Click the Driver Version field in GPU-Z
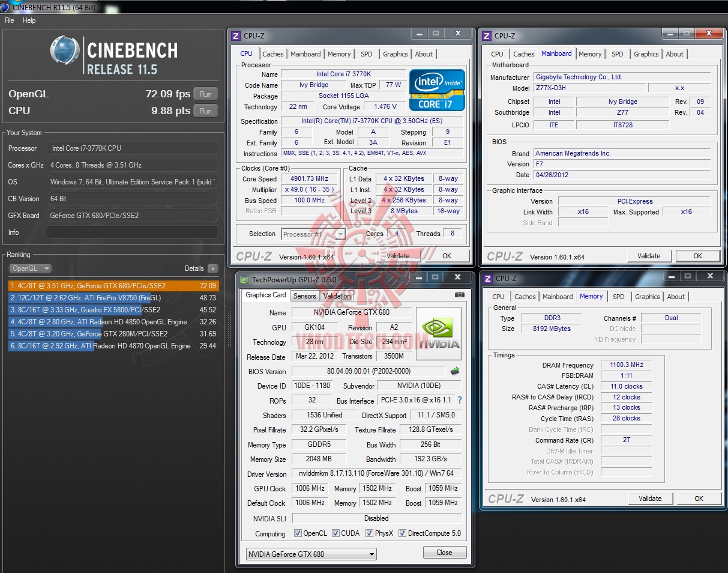The height and width of the screenshot is (573, 728). point(376,474)
